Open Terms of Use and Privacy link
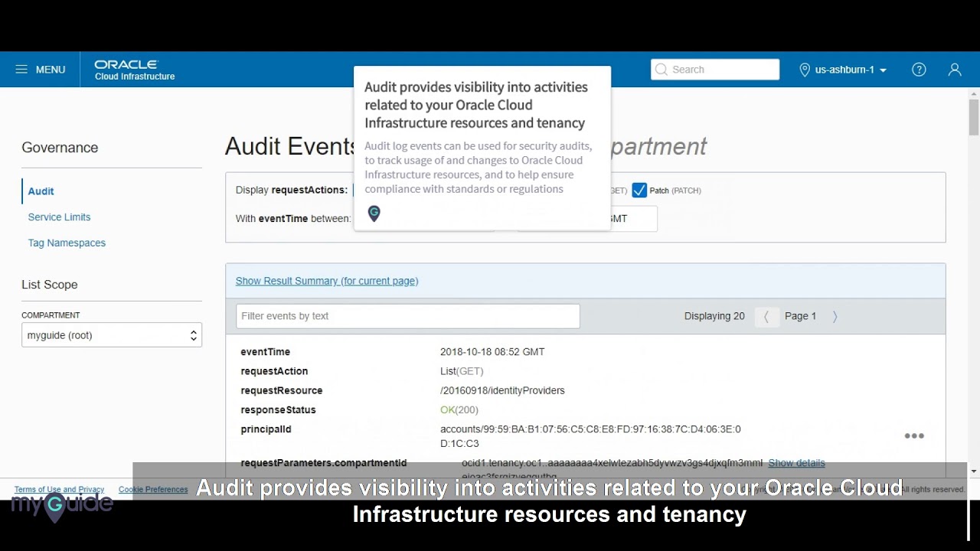The image size is (980, 551). [59, 490]
